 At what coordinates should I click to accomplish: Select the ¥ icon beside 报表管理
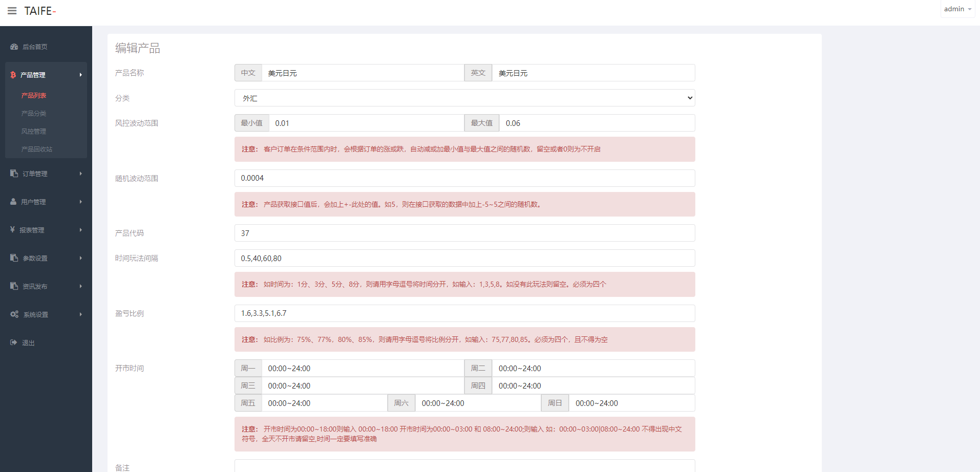tap(12, 230)
